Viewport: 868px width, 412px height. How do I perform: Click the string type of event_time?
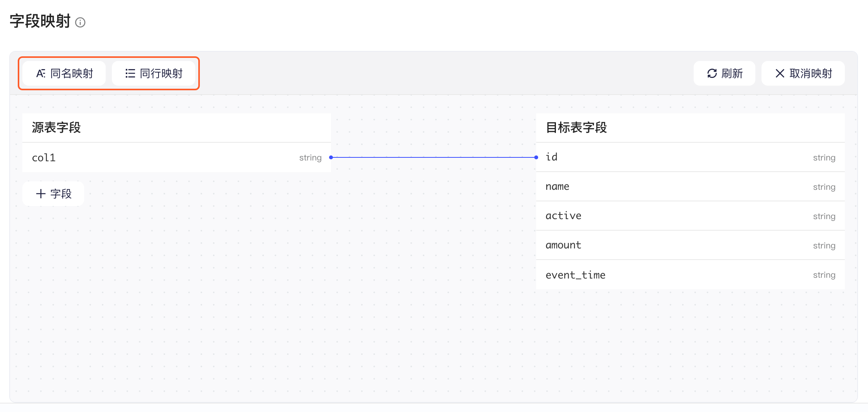[824, 275]
